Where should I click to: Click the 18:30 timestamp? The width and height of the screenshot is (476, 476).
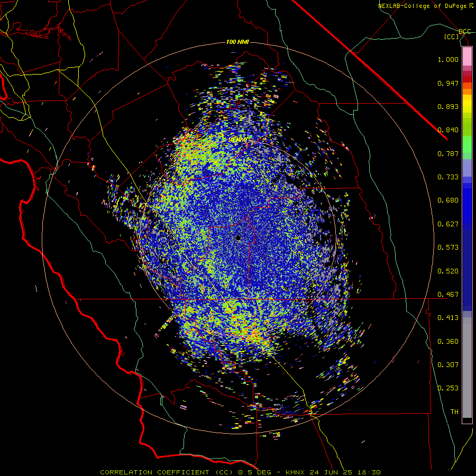(x=369, y=472)
